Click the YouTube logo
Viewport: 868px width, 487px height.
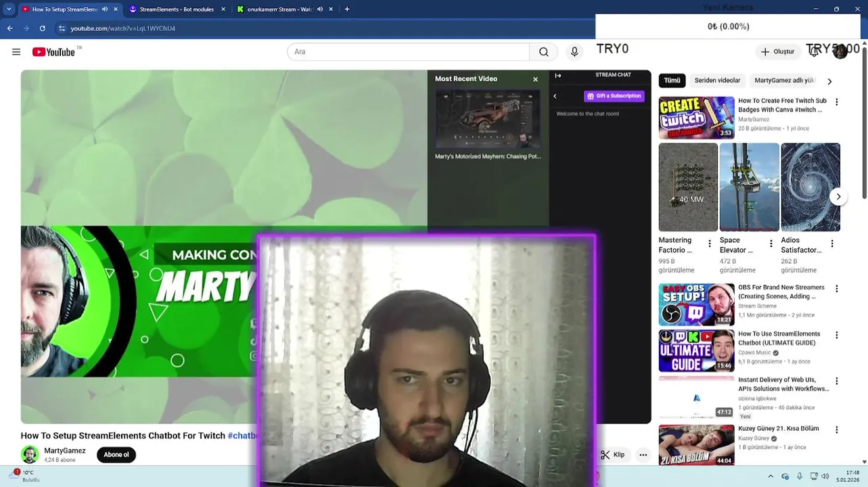click(x=53, y=52)
